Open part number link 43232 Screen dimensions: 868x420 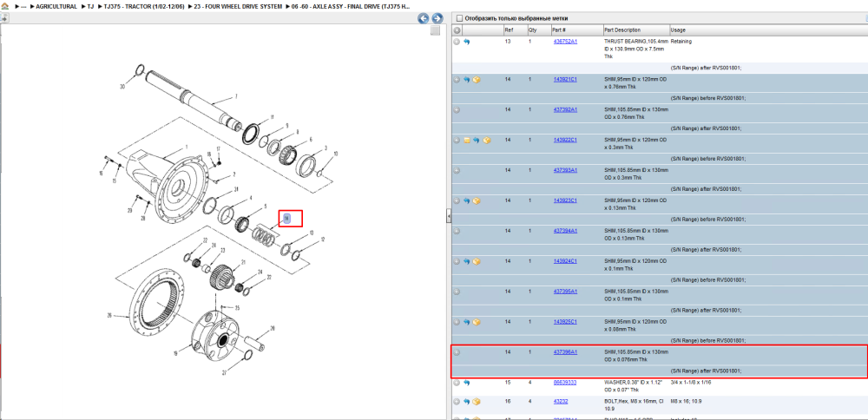[x=560, y=402]
